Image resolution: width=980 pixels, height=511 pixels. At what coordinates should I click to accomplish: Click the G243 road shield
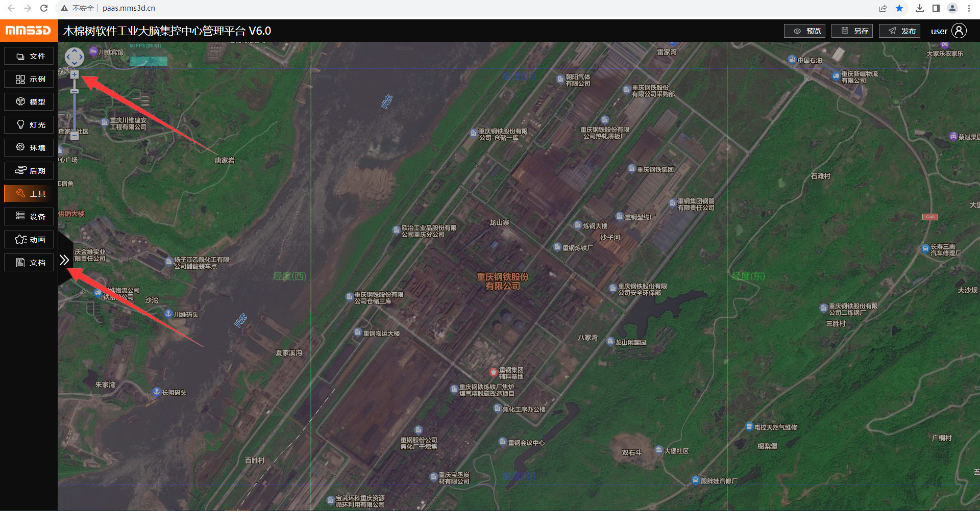pyautogui.click(x=930, y=217)
